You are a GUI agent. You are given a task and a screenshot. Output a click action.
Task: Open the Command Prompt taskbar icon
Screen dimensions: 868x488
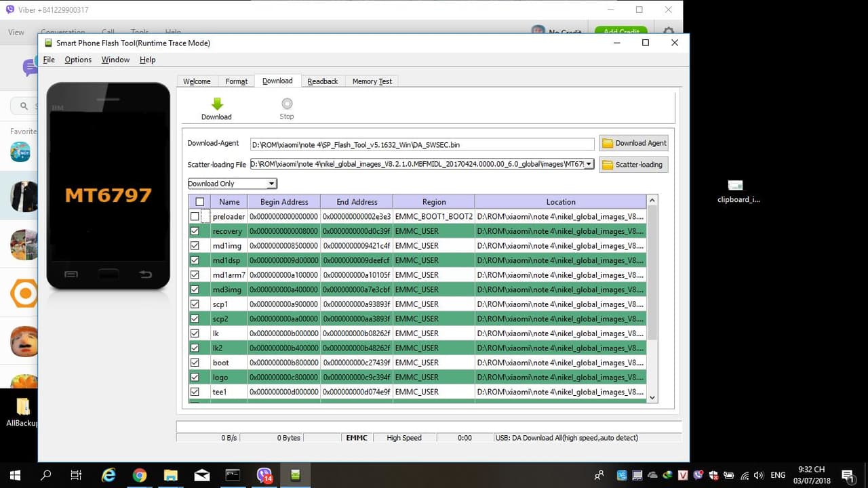233,475
